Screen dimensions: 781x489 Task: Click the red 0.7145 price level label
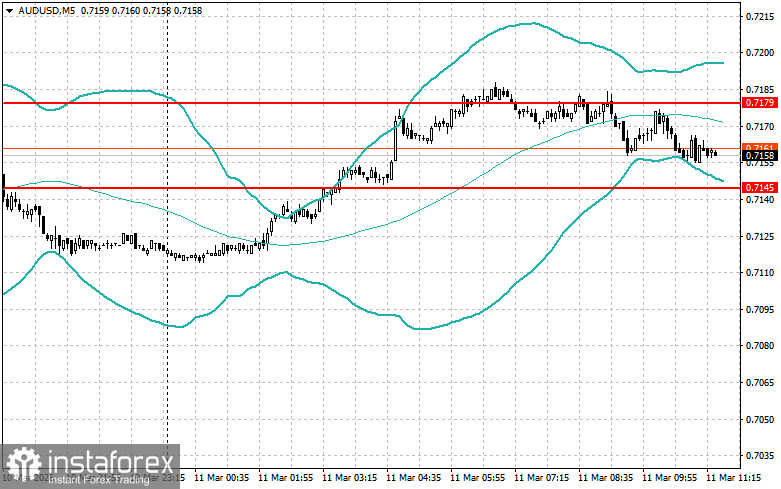click(x=760, y=188)
